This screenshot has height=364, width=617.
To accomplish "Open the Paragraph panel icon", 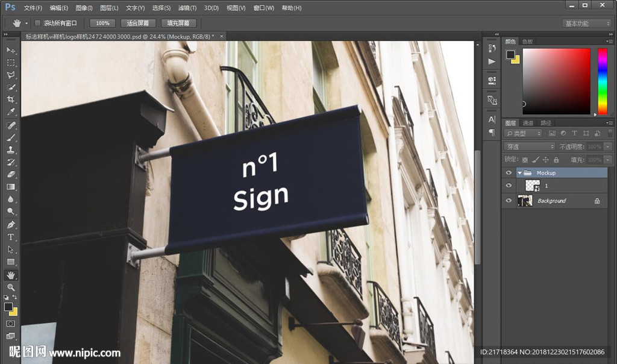I will point(492,132).
